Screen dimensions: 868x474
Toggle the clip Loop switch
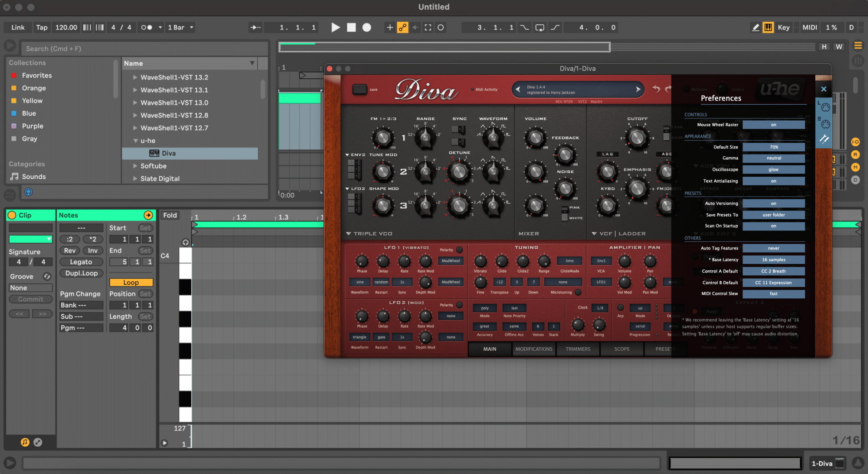tap(131, 283)
